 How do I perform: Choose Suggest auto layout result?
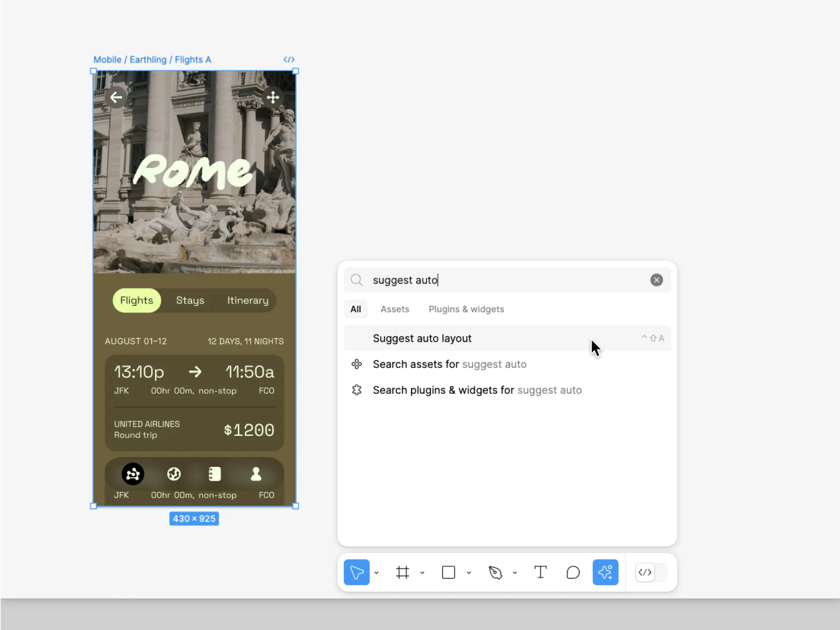(x=507, y=338)
